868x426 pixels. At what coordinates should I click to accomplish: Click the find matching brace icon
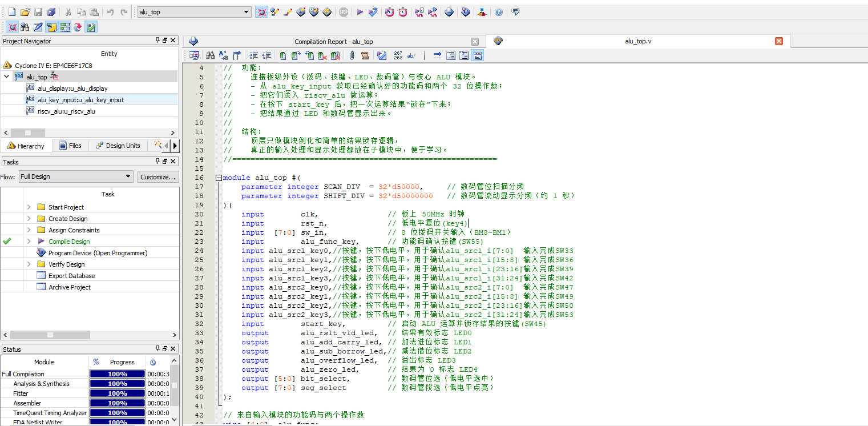(237, 55)
